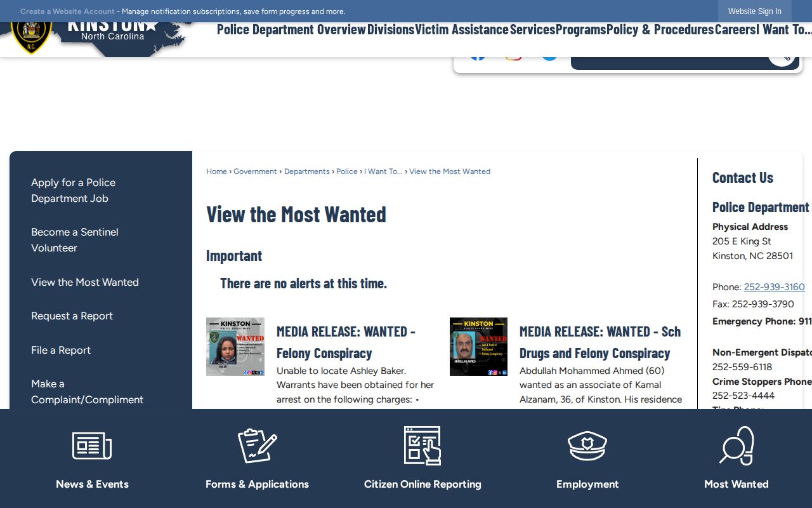Open the Employment police cap icon
The width and height of the screenshot is (812, 508).
pyautogui.click(x=587, y=446)
